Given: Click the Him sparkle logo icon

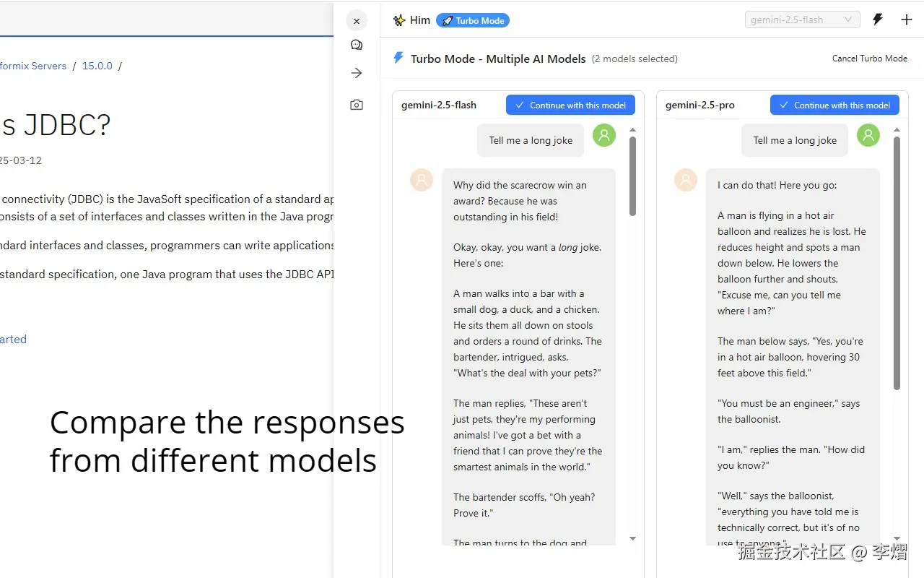Looking at the screenshot, I should [x=399, y=20].
